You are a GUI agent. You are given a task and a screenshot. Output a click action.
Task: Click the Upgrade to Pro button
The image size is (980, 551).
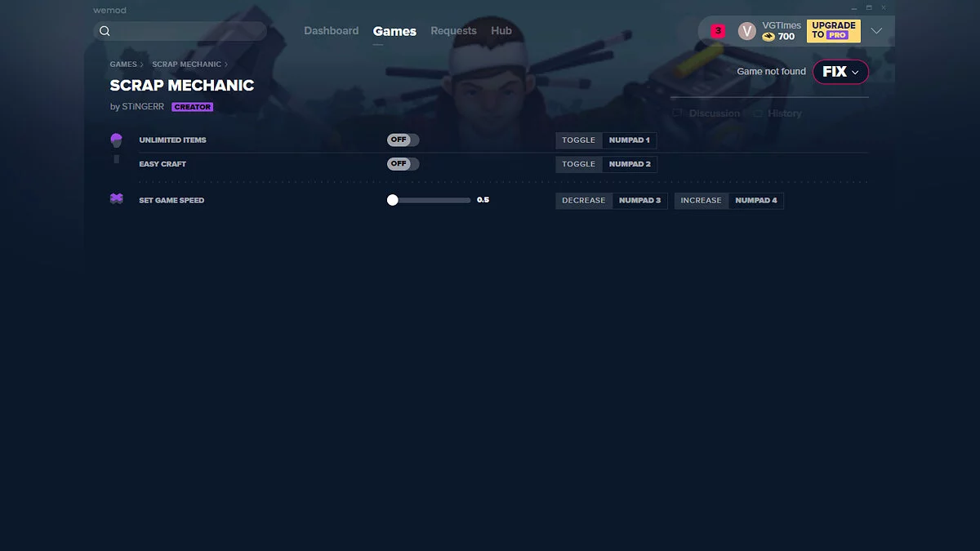833,31
